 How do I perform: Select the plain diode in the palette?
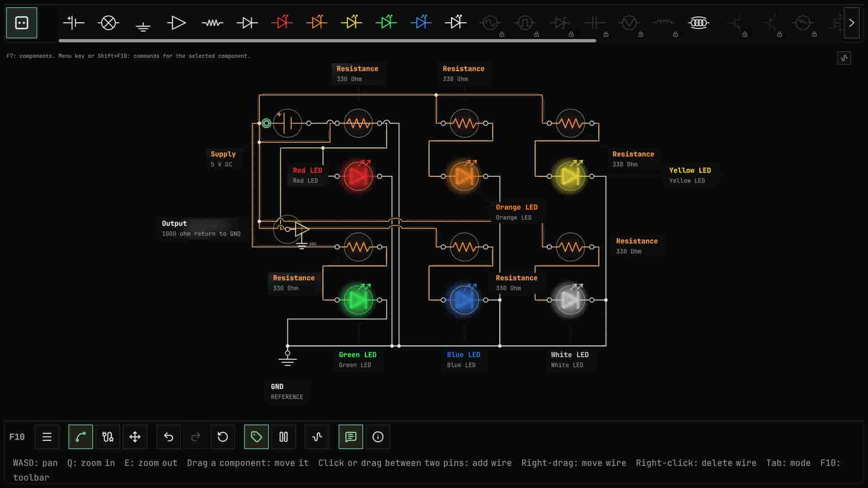[x=247, y=23]
